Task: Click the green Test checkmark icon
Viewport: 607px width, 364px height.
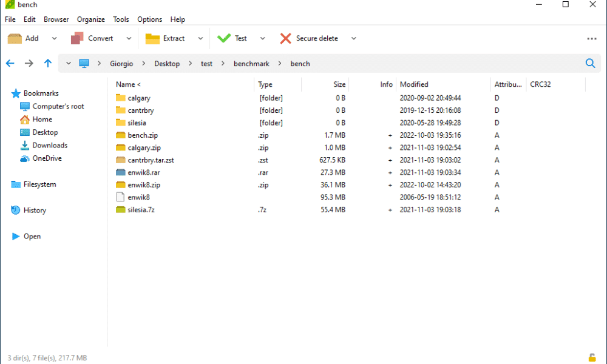Action: (x=224, y=38)
